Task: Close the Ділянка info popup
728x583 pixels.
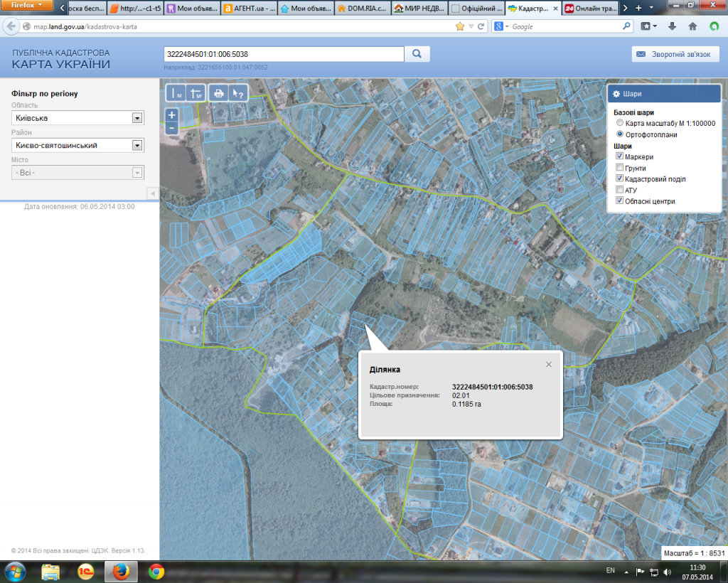Action: (x=548, y=364)
